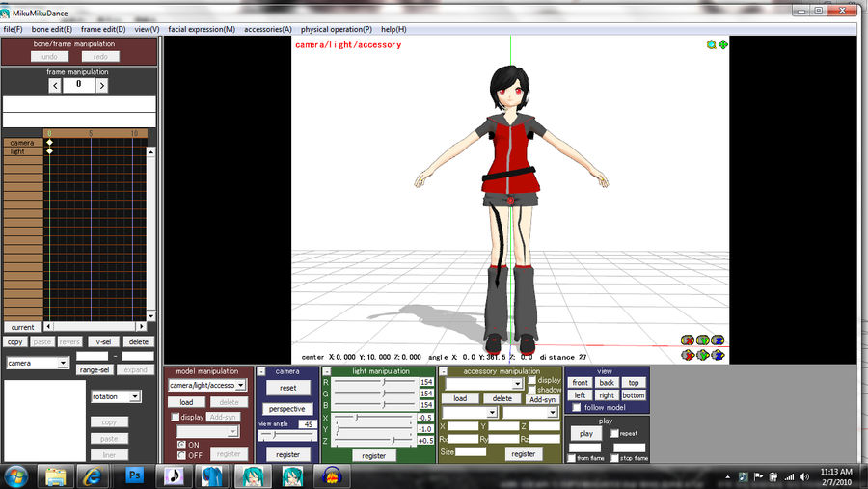Click the frame number input field
The height and width of the screenshot is (489, 868).
point(78,85)
